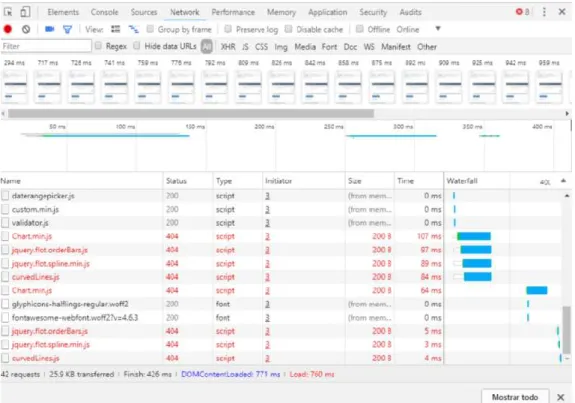The height and width of the screenshot is (403, 575).
Task: Open the DevTools three-dot customize menu
Action: (x=544, y=12)
